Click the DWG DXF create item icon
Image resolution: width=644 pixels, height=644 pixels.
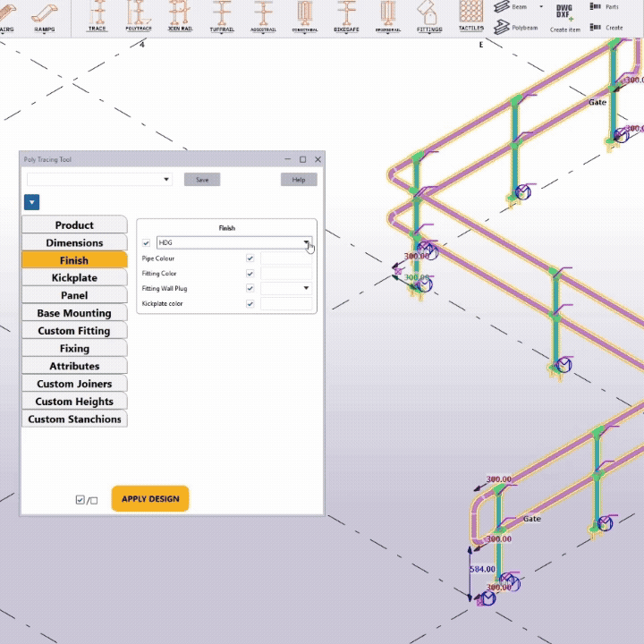tap(564, 14)
